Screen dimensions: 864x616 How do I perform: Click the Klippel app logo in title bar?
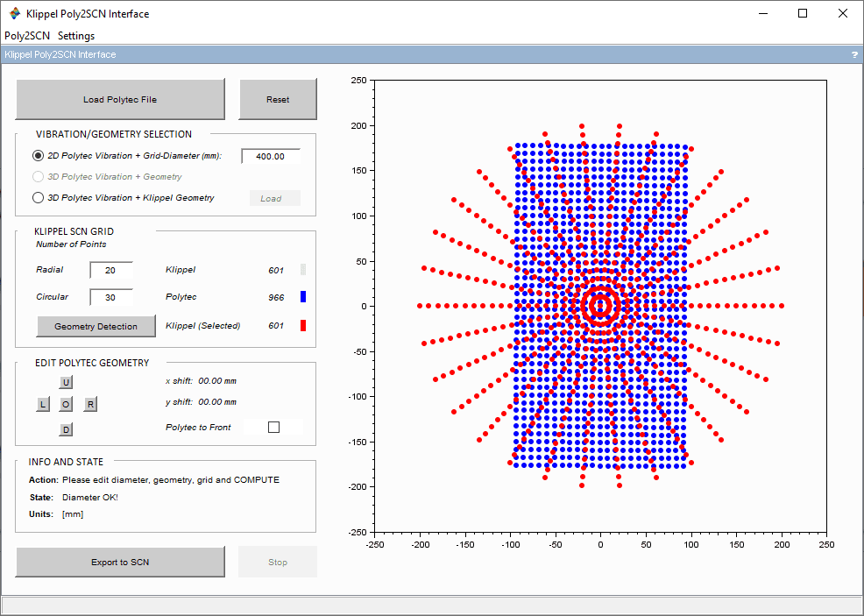(x=15, y=14)
